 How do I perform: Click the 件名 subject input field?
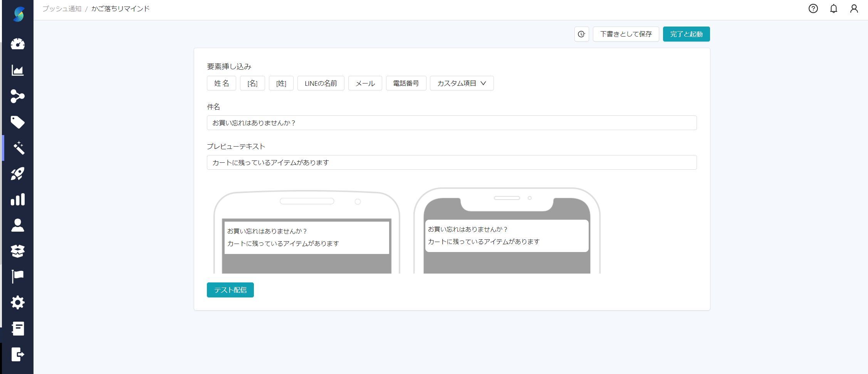pos(452,123)
